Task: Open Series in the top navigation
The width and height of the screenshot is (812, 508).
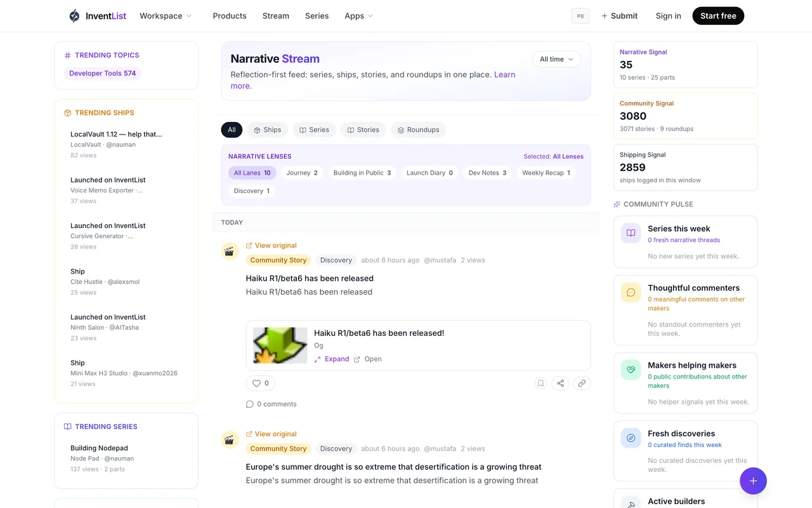Action: coord(317,16)
